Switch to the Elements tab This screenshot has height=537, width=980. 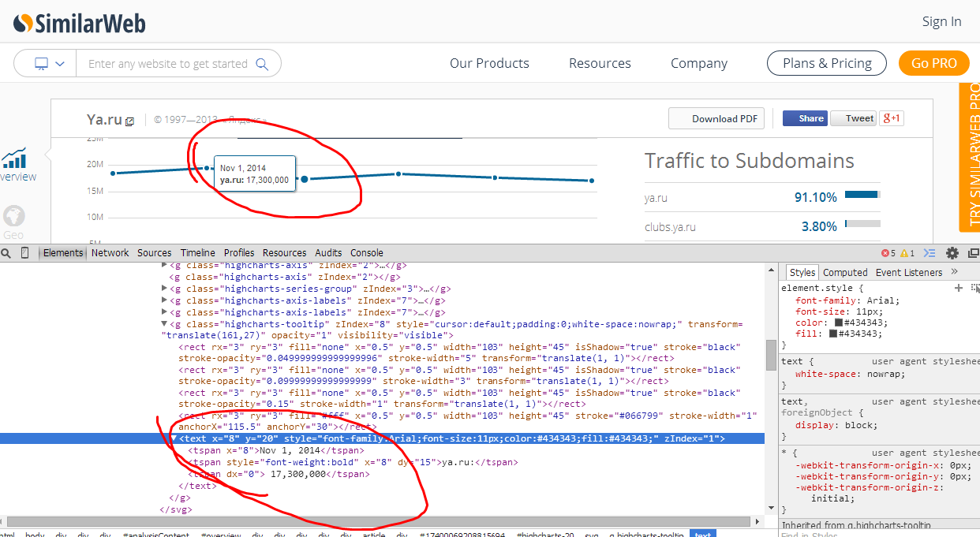click(x=63, y=253)
